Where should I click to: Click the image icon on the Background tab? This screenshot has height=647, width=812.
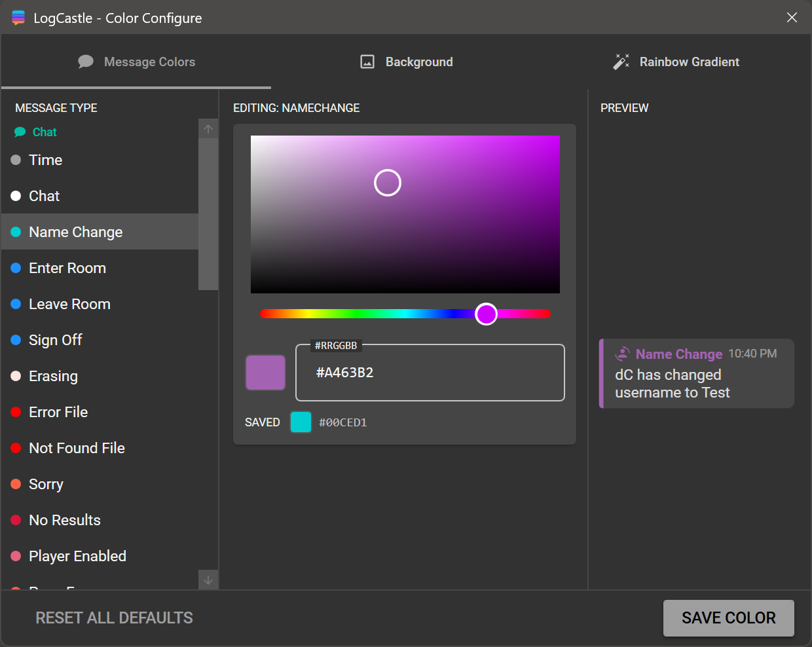pyautogui.click(x=367, y=61)
